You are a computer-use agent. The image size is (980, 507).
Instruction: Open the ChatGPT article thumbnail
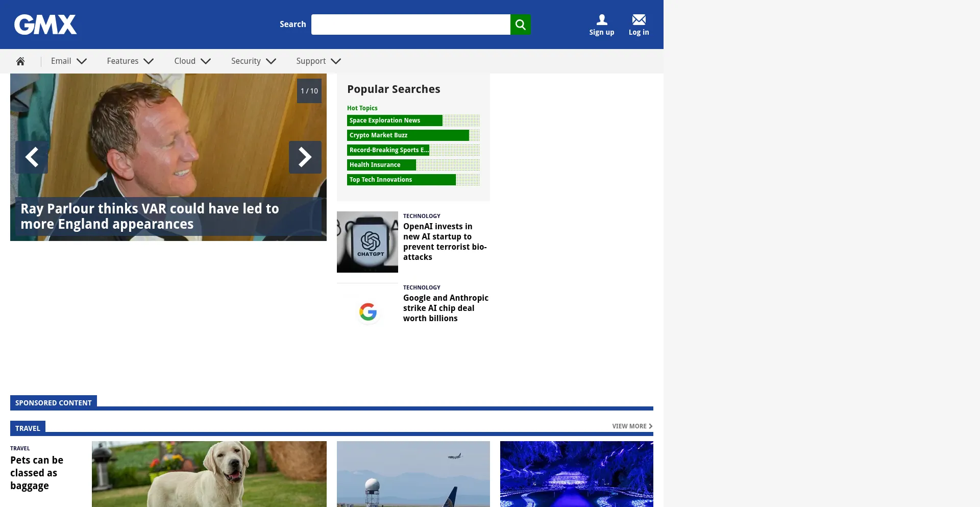coord(367,242)
